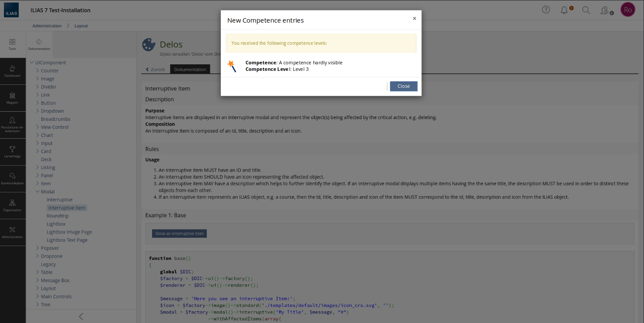Open Magazin in the main sidebar
The width and height of the screenshot is (644, 323).
pyautogui.click(x=13, y=98)
